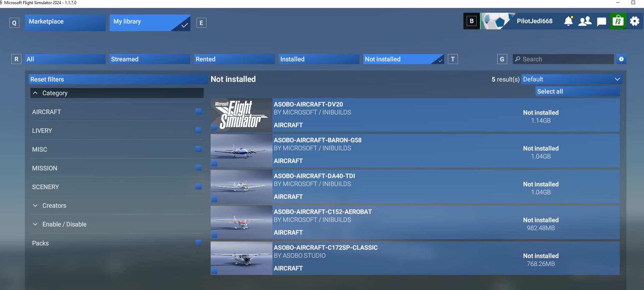This screenshot has height=290, width=644.
Task: Focus the Search input field
Action: click(x=563, y=59)
